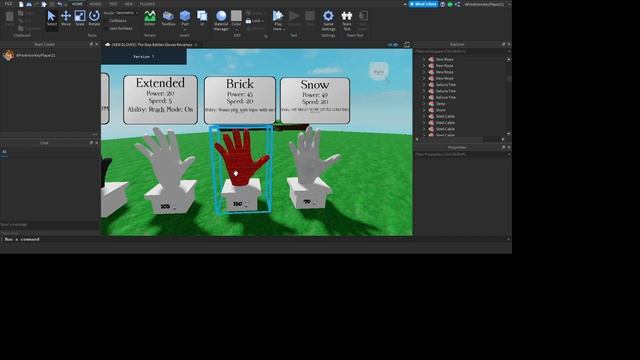The width and height of the screenshot is (640, 360).
Task: Switch to the TEST ribbon tab
Action: [113, 4]
